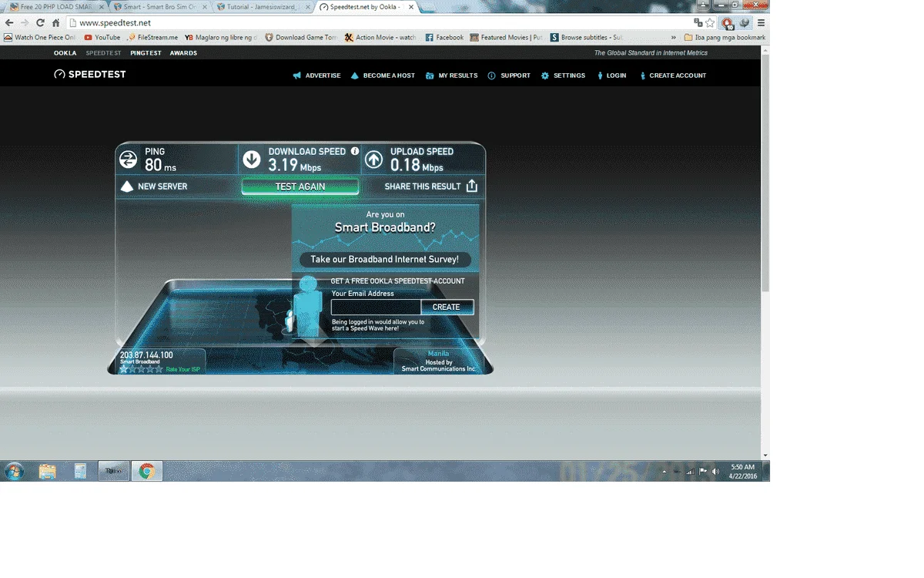Switch to Smart Bro Sim tab
The height and width of the screenshot is (578, 924).
click(159, 6)
